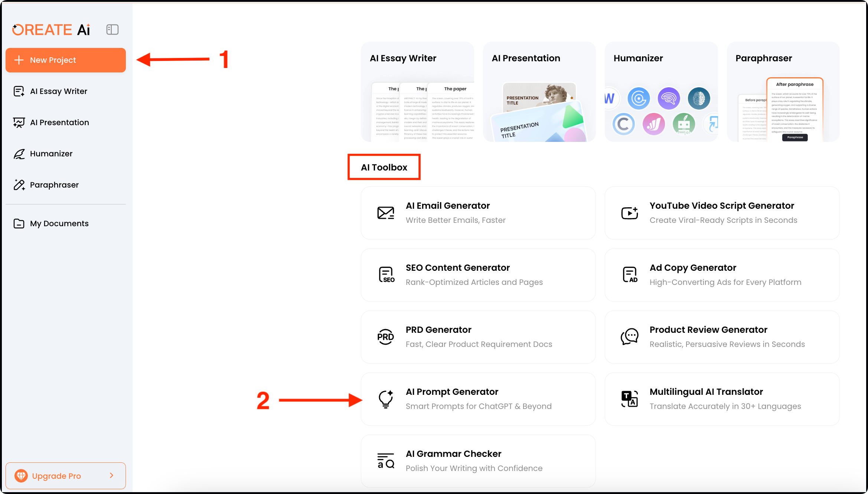Expand the Upgrade Pro chevron arrow
This screenshot has width=868, height=494.
click(112, 475)
